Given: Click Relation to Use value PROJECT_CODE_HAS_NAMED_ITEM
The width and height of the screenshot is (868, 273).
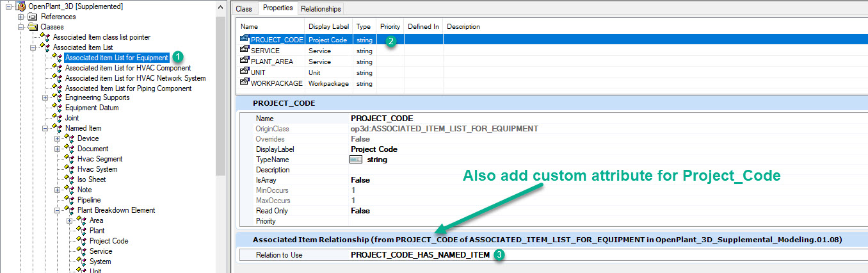Looking at the screenshot, I should point(420,255).
